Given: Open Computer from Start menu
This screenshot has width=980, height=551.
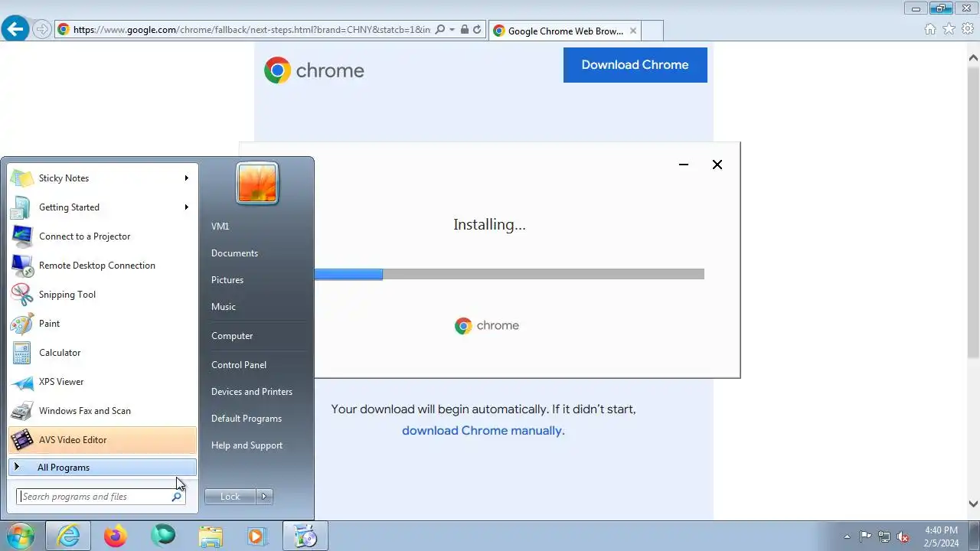Looking at the screenshot, I should [232, 336].
